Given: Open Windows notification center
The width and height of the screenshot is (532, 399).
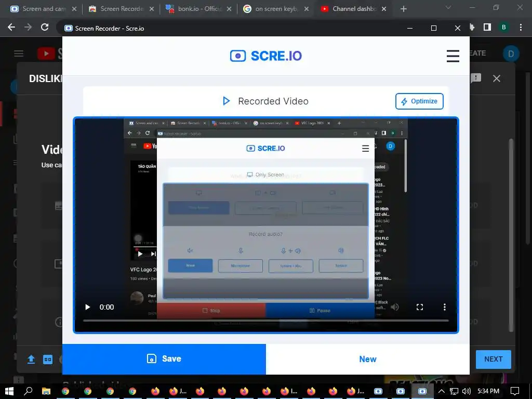Looking at the screenshot, I should pos(515,391).
